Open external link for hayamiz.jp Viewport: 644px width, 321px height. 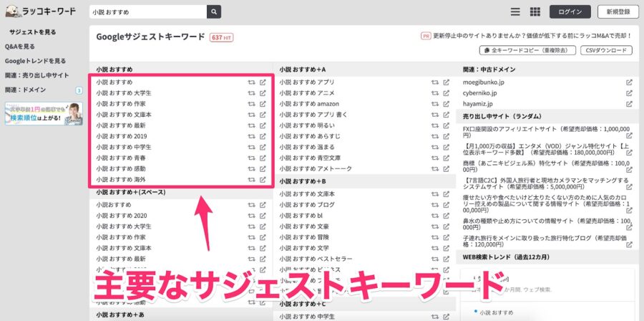tap(629, 104)
